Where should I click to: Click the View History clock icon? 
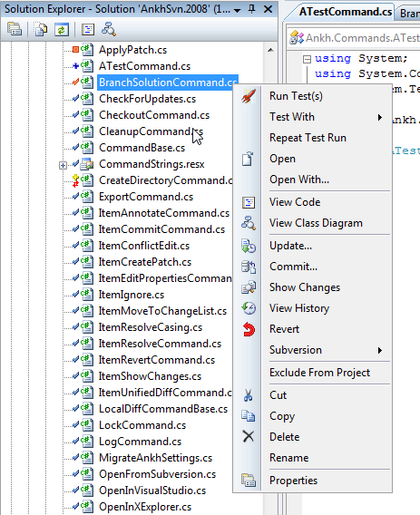point(249,308)
